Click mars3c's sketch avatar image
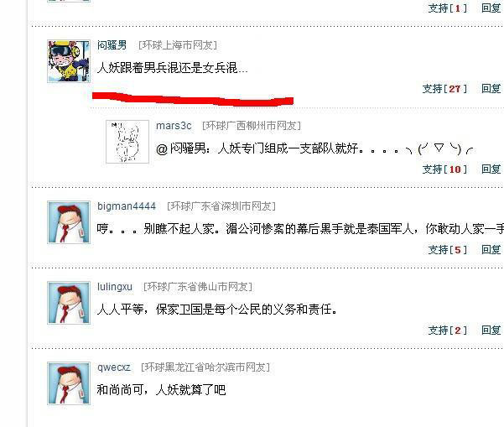 [127, 142]
